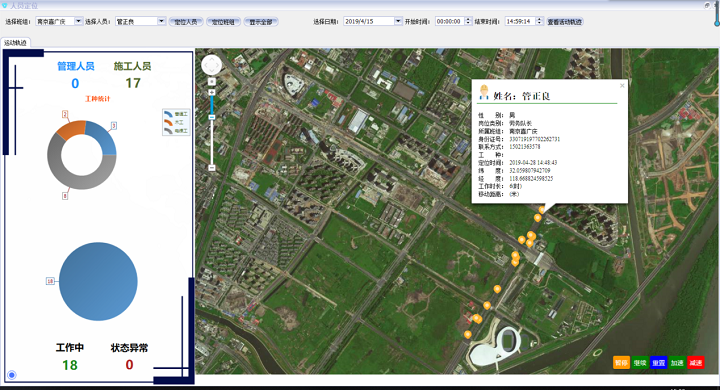The image size is (720, 390).
Task: Click the 定位班组 locate team button
Action: 223,22
